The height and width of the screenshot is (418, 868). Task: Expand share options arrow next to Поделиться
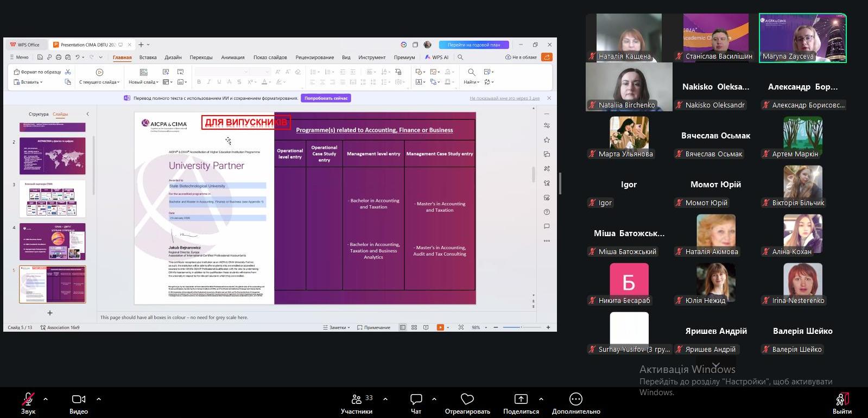click(x=541, y=399)
